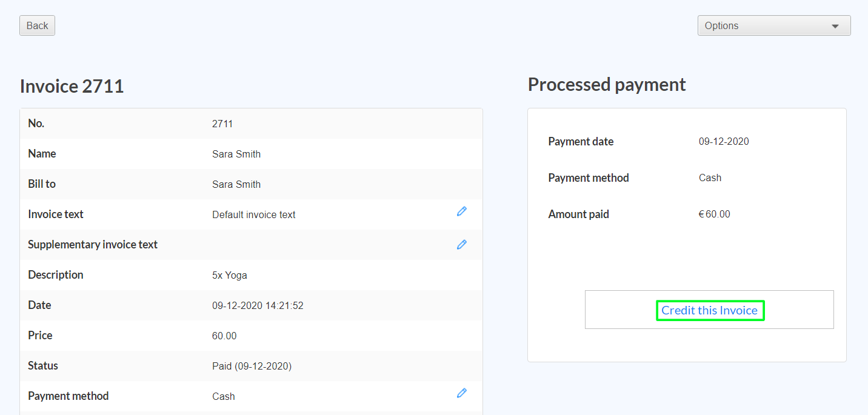Screen dimensions: 868x415
Task: Click the Payment date value 09-12-2020
Action: click(724, 142)
